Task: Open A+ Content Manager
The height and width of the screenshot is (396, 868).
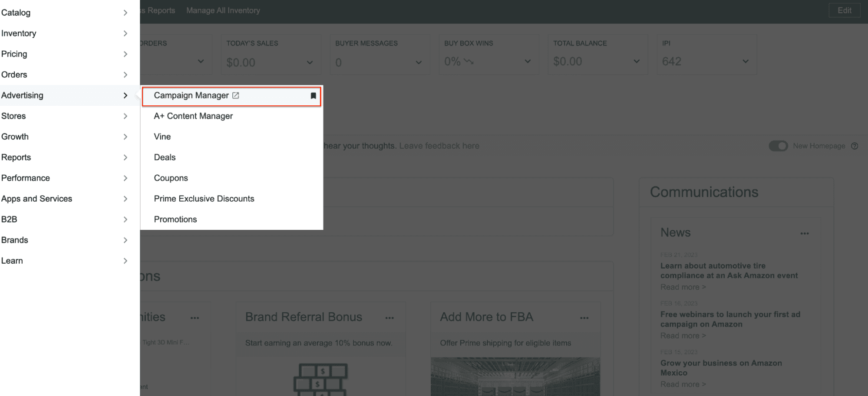Action: [193, 116]
